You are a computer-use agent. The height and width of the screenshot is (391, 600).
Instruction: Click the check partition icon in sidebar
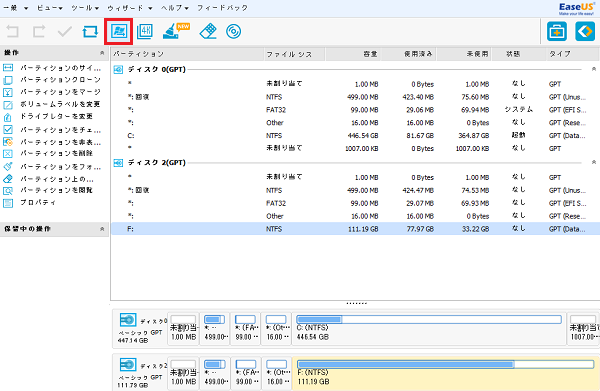(x=8, y=129)
